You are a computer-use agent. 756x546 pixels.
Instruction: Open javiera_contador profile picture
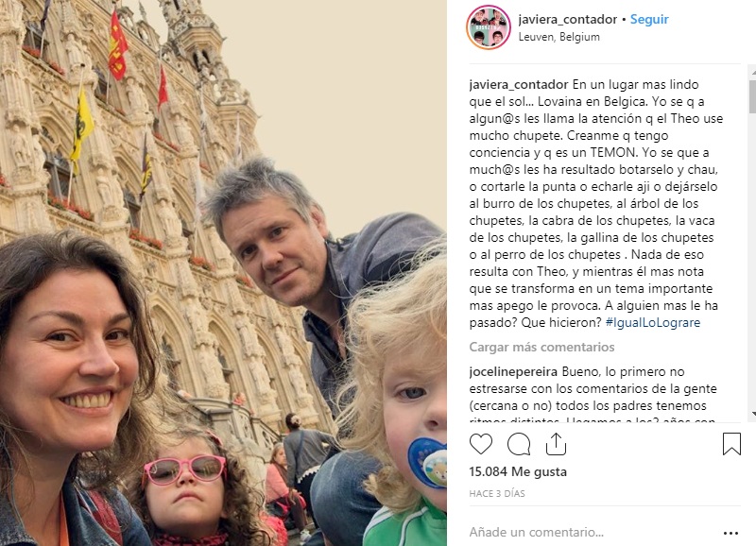(489, 27)
